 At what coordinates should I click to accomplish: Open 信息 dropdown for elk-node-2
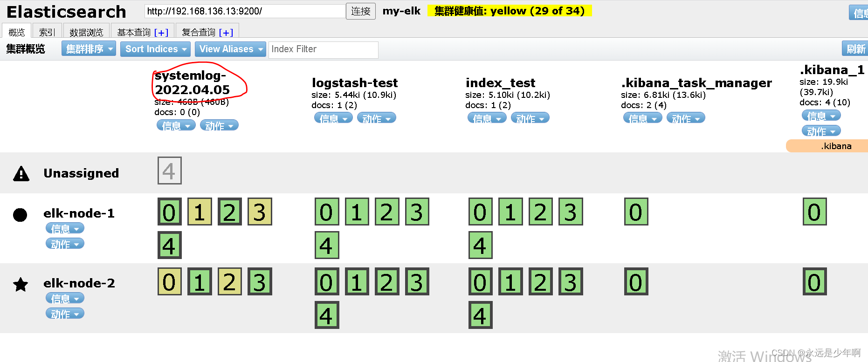coord(65,298)
